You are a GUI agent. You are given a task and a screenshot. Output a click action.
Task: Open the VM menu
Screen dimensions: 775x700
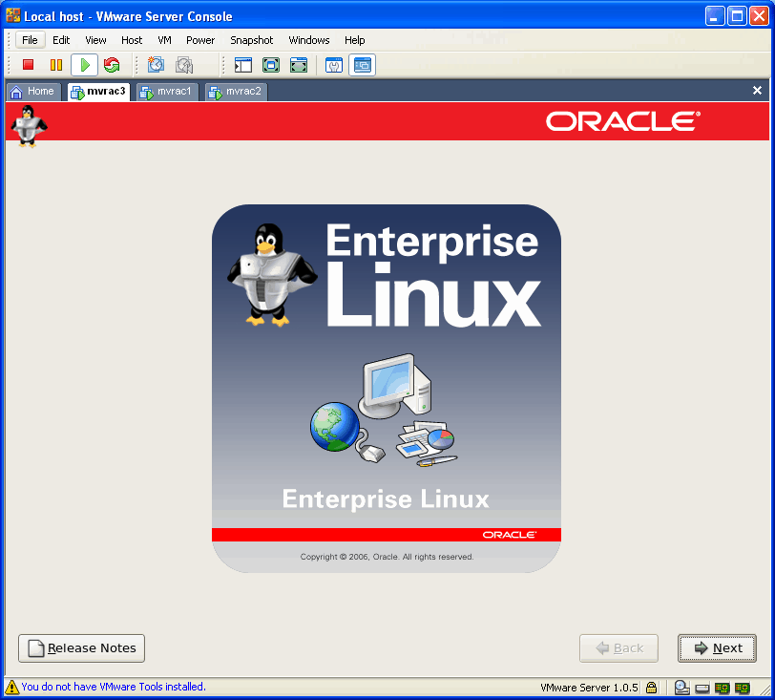click(x=164, y=40)
